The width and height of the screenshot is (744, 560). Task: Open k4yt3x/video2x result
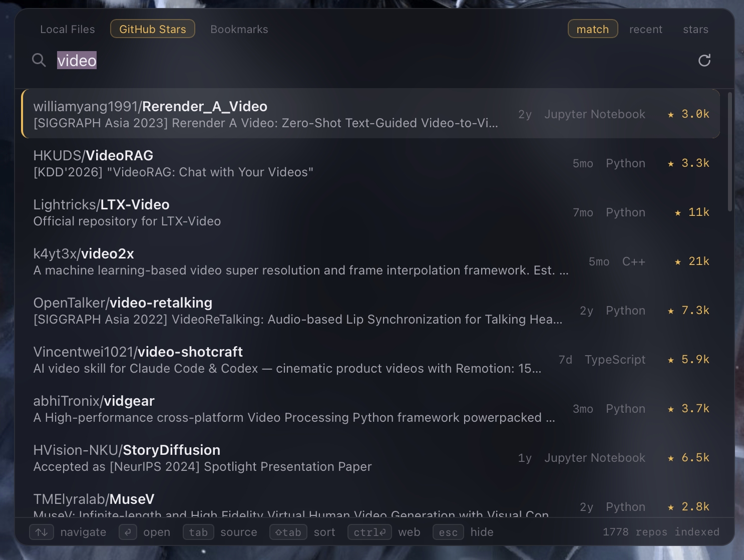point(370,261)
